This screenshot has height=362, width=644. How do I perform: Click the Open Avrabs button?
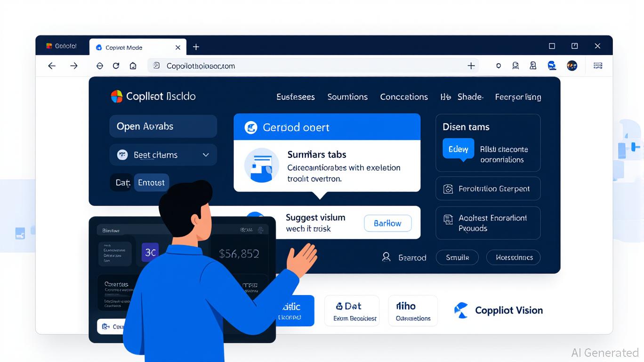[163, 126]
